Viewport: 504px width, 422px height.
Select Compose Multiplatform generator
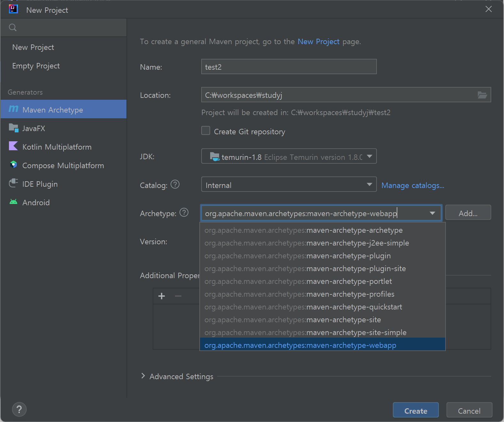64,165
